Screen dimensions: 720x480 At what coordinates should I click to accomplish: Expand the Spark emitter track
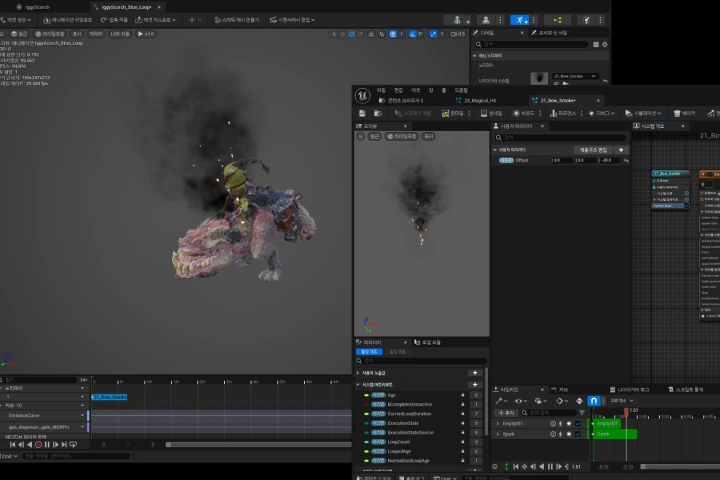click(x=498, y=434)
